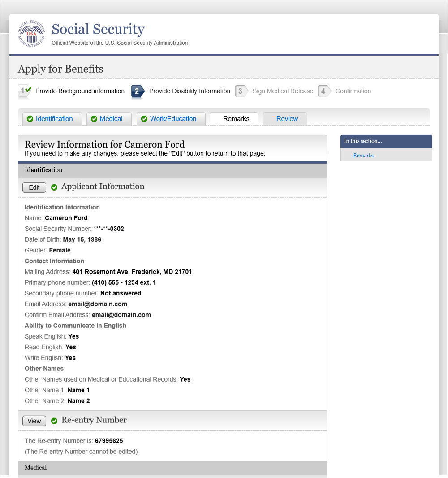This screenshot has height=478, width=448.
Task: Click the Social Security title heading
Action: [98, 30]
